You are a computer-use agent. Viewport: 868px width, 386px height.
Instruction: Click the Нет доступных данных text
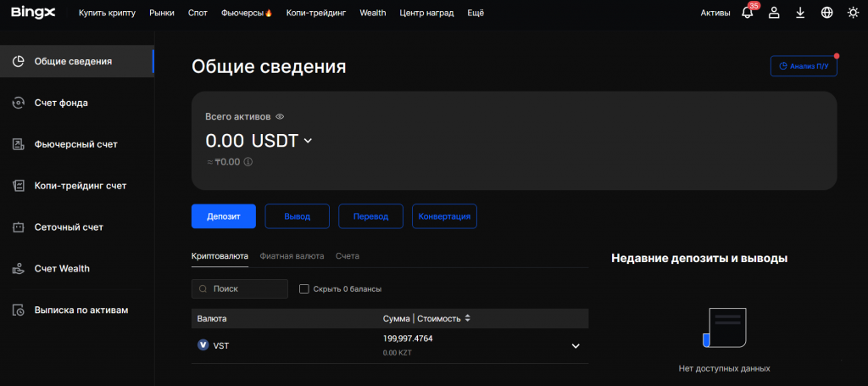(724, 368)
